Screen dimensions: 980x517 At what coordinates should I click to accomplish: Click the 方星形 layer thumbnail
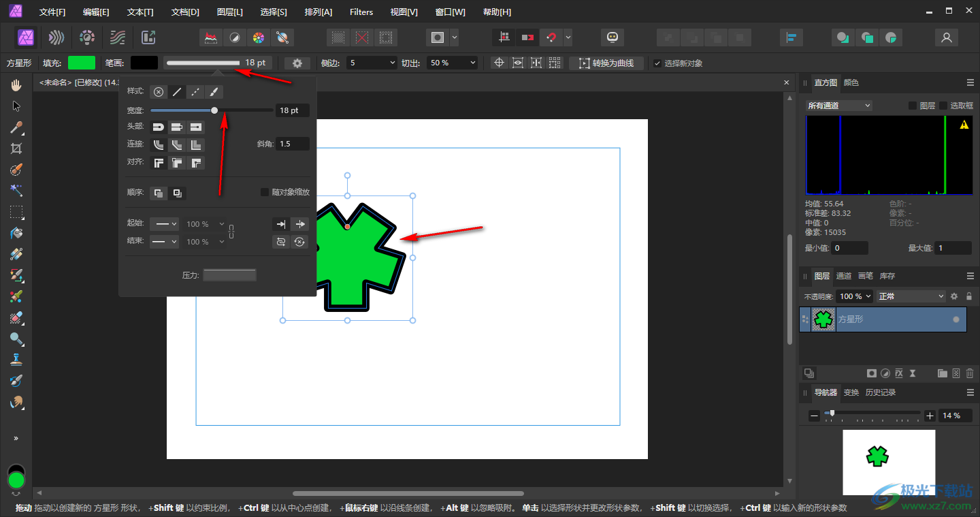(823, 319)
